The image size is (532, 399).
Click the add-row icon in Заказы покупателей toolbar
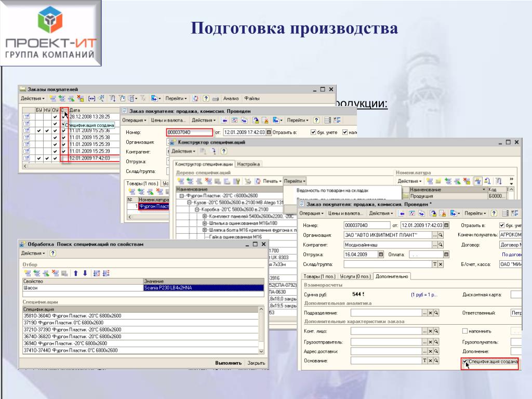coord(52,98)
